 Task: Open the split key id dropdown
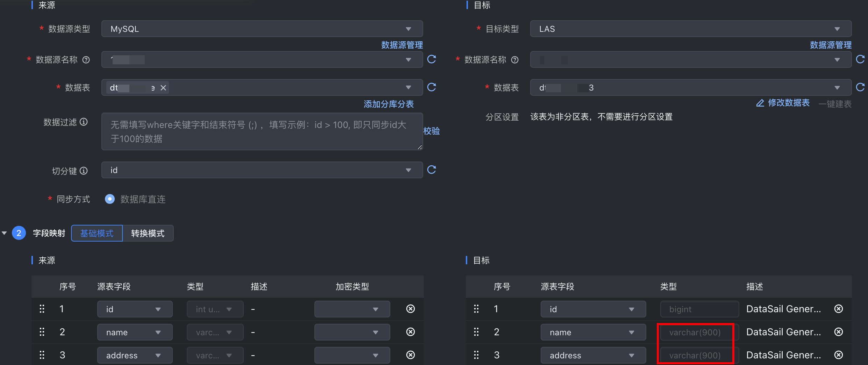pos(262,170)
